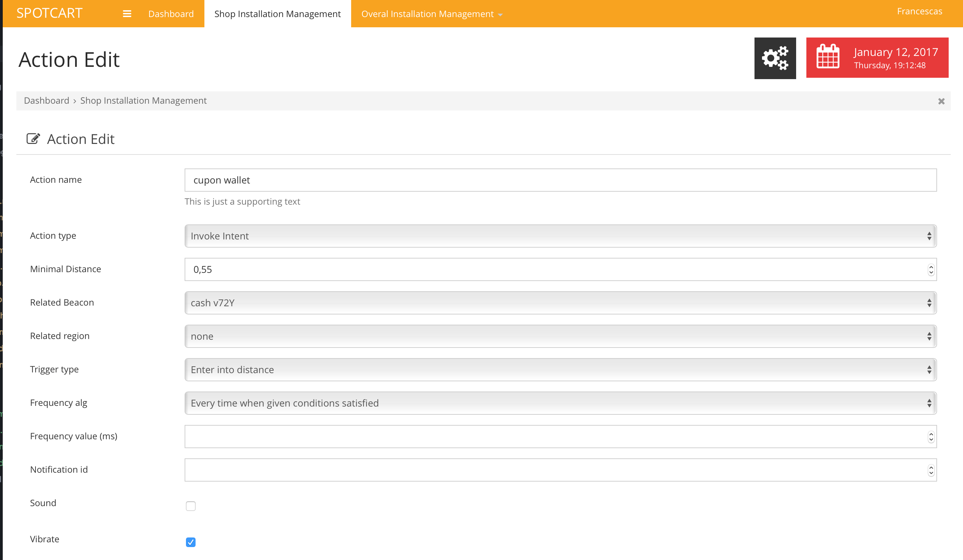Click Frequency value stepper arrows
963x560 pixels.
[x=931, y=437]
